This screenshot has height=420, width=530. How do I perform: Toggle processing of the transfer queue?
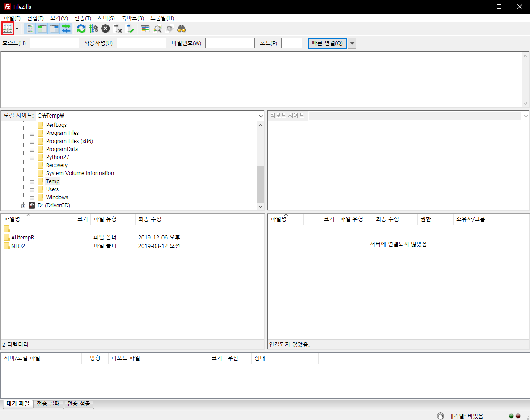[93, 29]
